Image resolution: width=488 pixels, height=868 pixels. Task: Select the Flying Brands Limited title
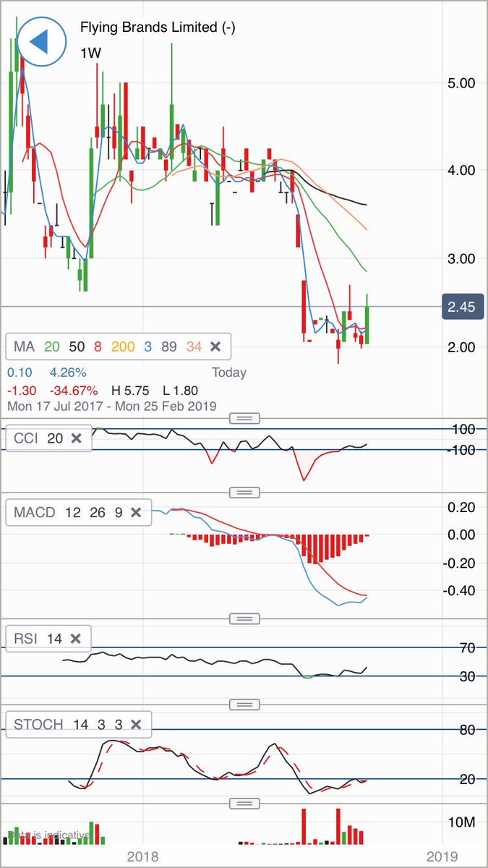click(157, 27)
